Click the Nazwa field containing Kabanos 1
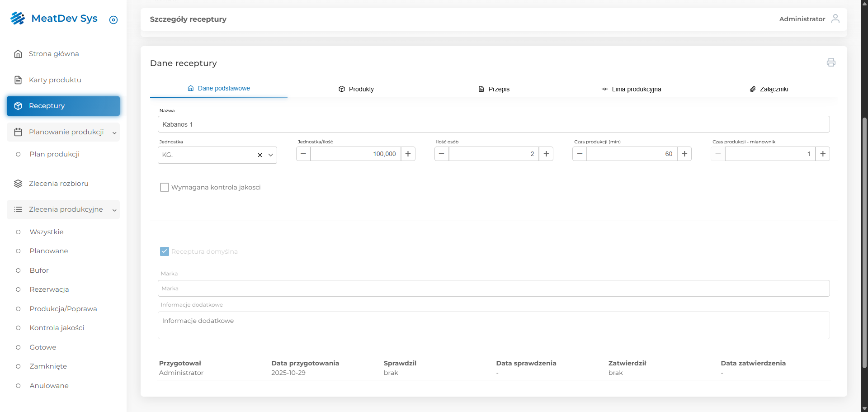 (493, 124)
